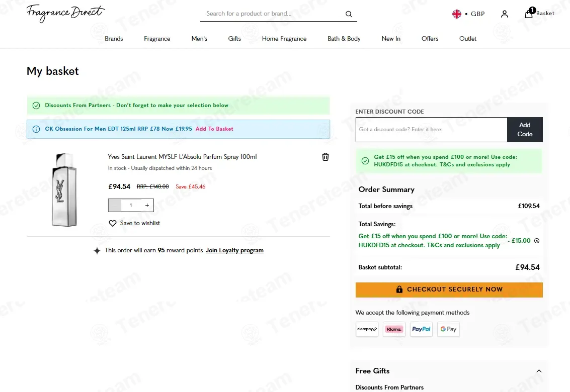
Task: Click the search magnifier icon
Action: [349, 14]
